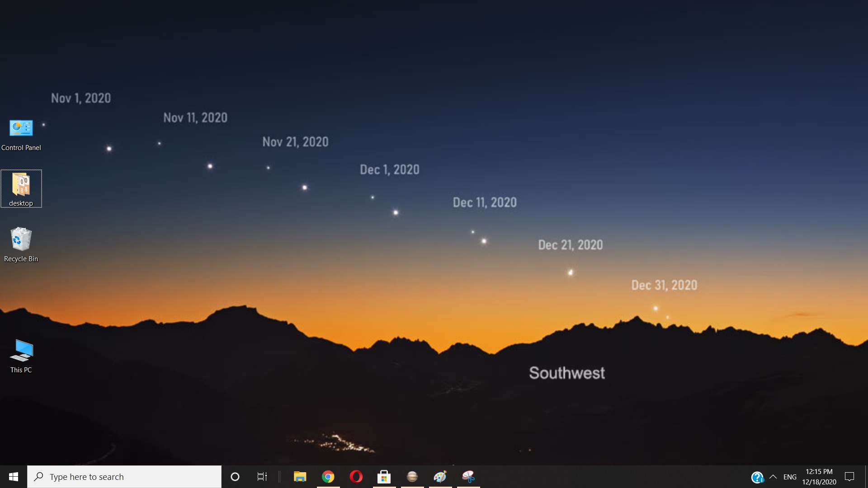Open Google Chrome from taskbar
Viewport: 868px width, 488px height.
coord(328,476)
